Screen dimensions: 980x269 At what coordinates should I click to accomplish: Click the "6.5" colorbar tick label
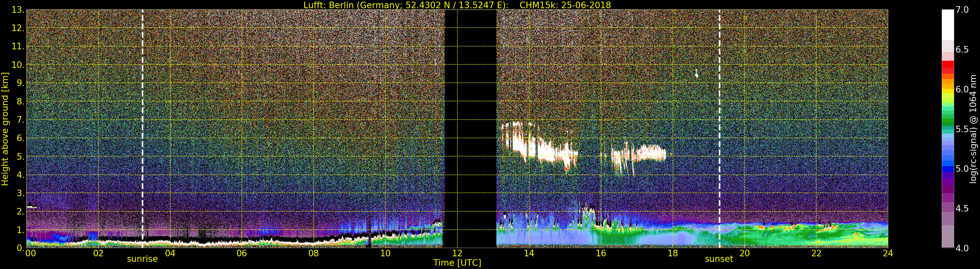pyautogui.click(x=962, y=50)
